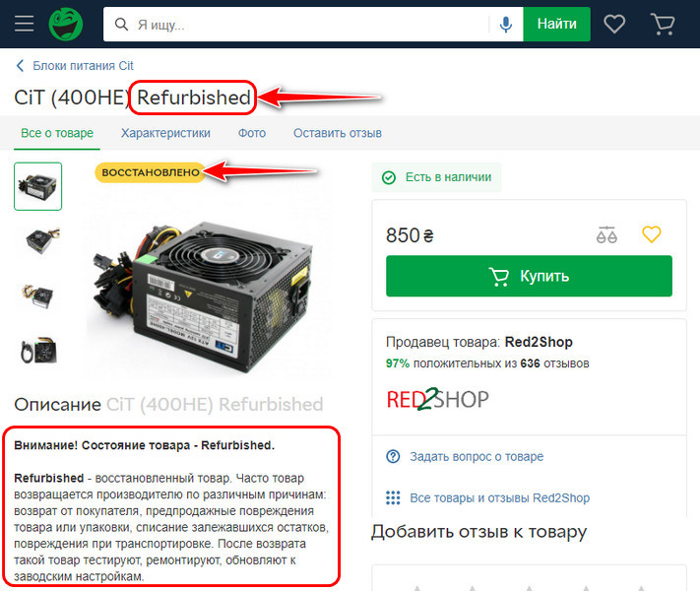Click 'Внимание! Состояние товара - Refurbished.' text
The height and width of the screenshot is (591, 700).
144,445
